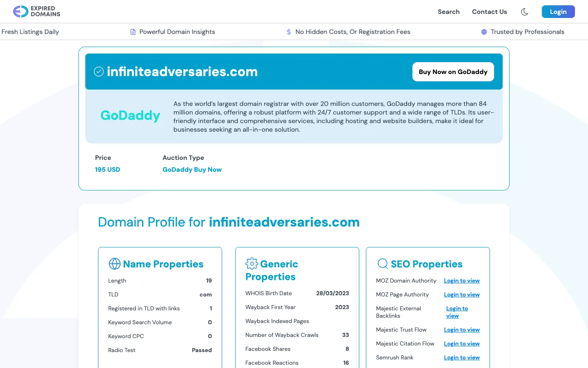588x368 pixels.
Task: Click the gear icon for Generic Properties
Action: (252, 264)
